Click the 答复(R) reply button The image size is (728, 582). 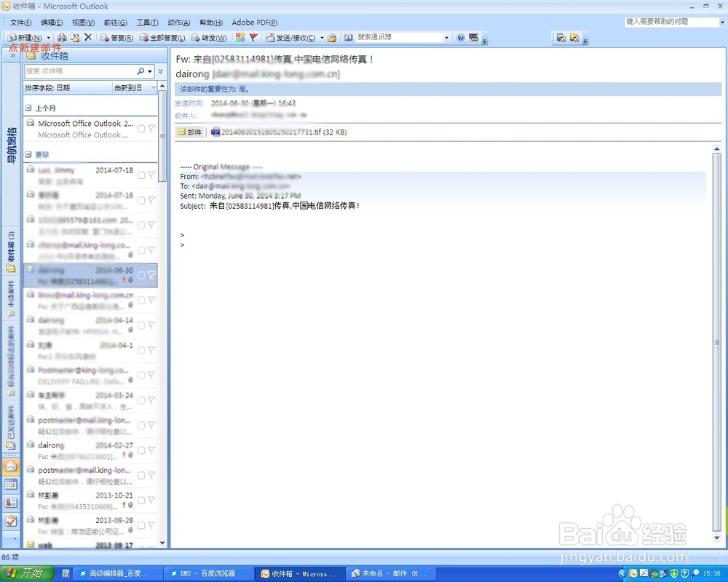[117, 38]
